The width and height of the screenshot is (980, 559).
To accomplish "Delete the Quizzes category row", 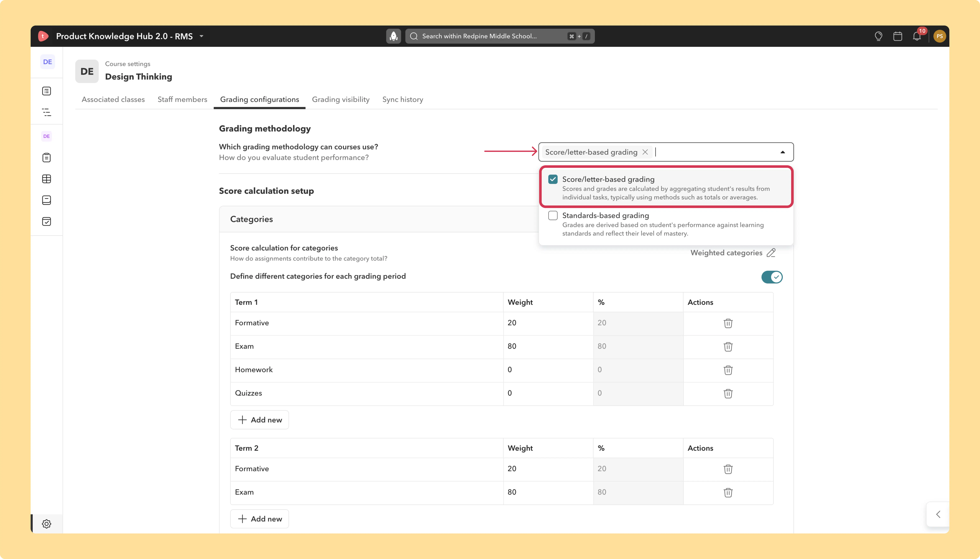I will click(728, 394).
